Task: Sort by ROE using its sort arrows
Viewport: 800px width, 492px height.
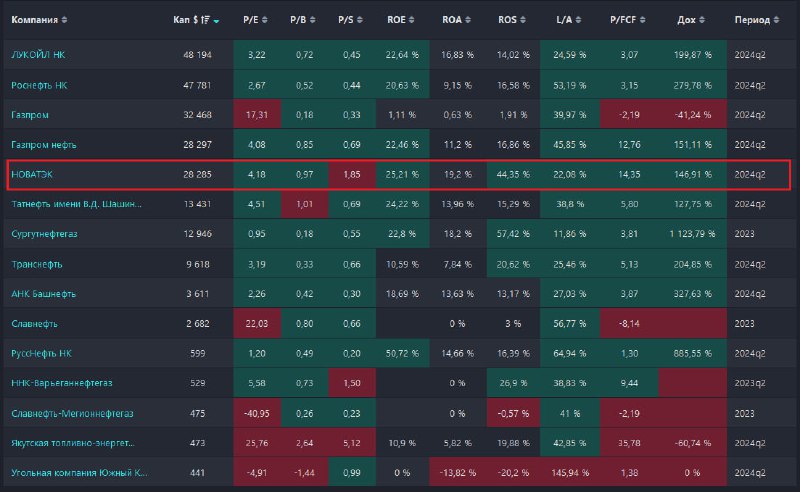Action: point(411,20)
